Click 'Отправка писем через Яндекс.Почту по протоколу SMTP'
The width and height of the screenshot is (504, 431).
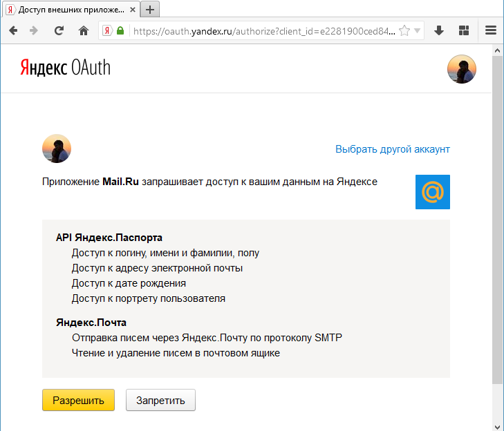pyautogui.click(x=207, y=338)
